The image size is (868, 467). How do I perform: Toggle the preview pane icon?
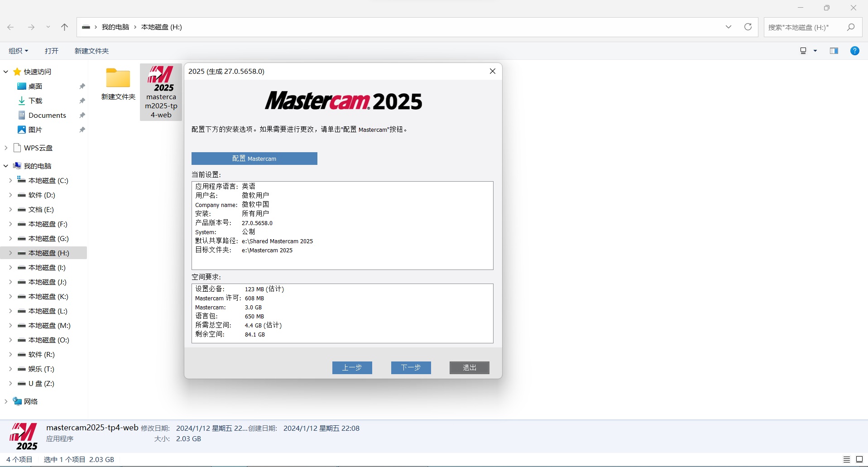pos(834,51)
